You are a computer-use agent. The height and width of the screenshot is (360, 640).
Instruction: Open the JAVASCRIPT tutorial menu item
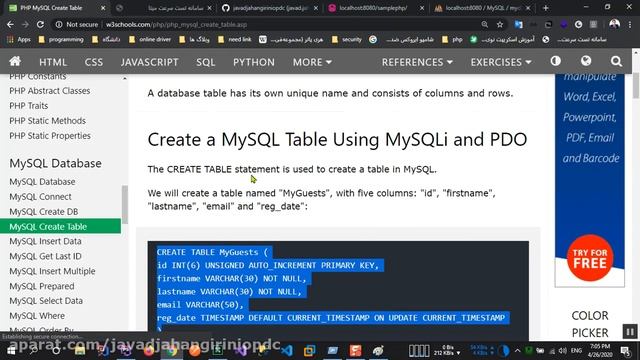[149, 62]
